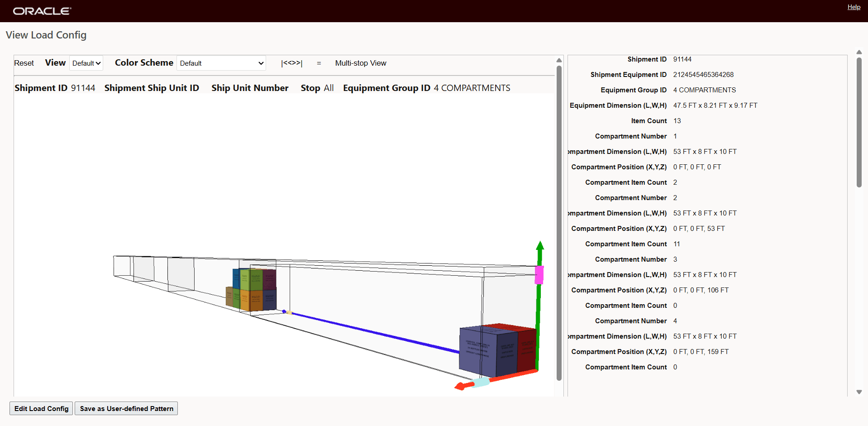Open the Color Scheme dropdown
The width and height of the screenshot is (868, 426).
point(221,63)
